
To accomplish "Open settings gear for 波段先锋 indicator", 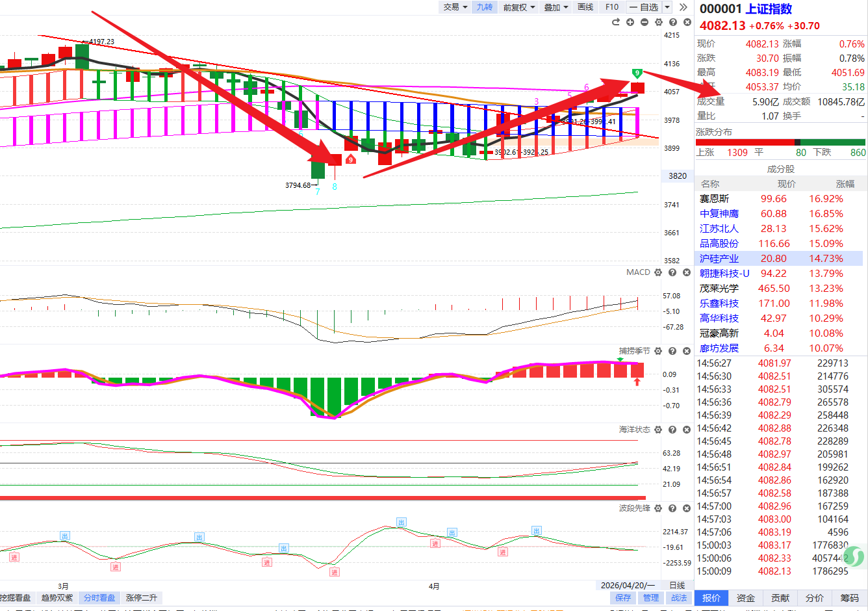I will [658, 508].
